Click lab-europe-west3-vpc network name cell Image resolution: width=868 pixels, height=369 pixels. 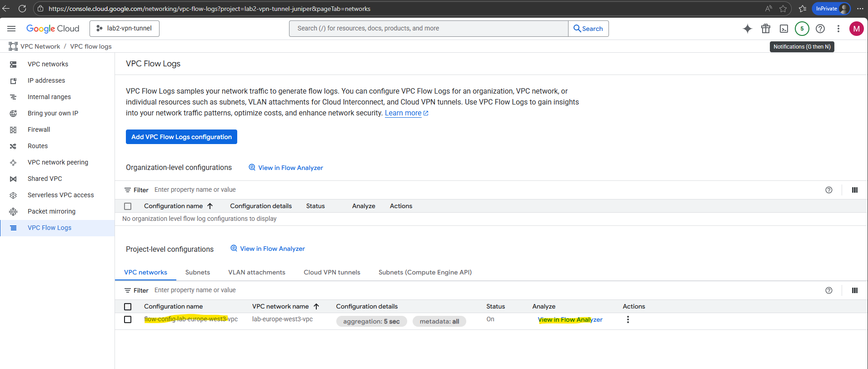point(282,319)
